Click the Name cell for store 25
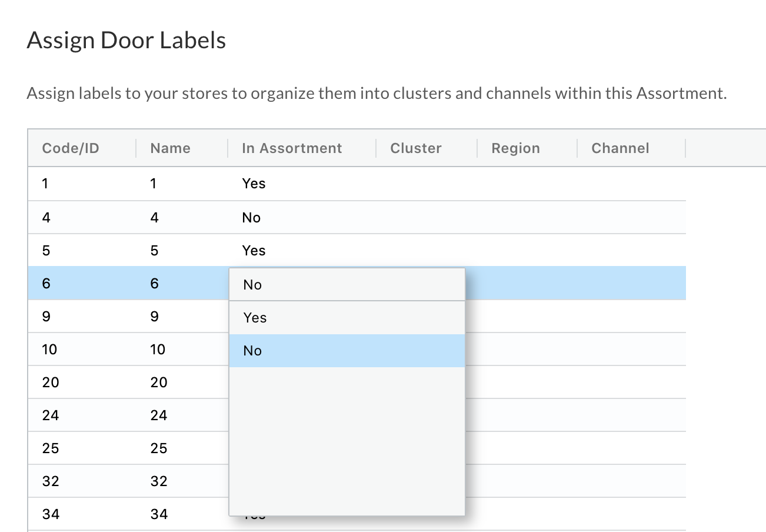 (x=159, y=448)
